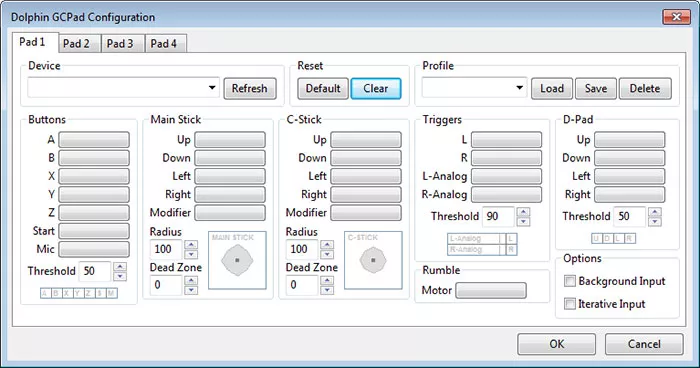Click the Refresh devices button
Viewport: 700px width, 368px height.
[250, 88]
